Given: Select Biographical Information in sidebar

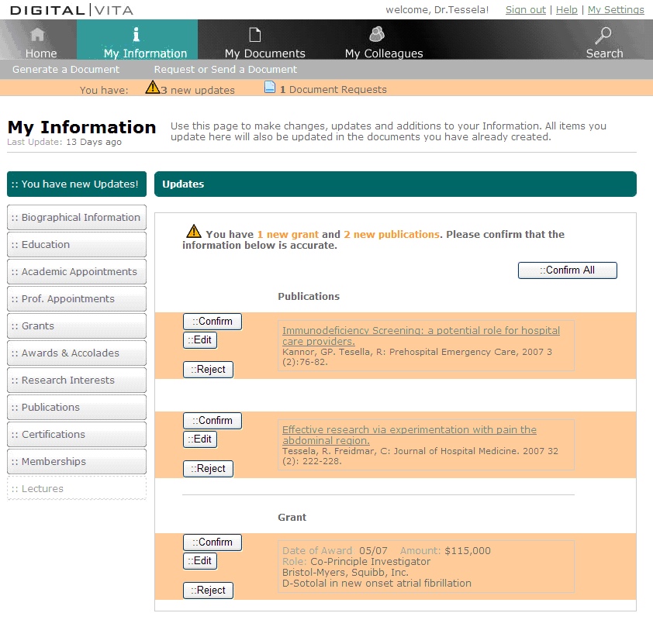Looking at the screenshot, I should point(77,218).
